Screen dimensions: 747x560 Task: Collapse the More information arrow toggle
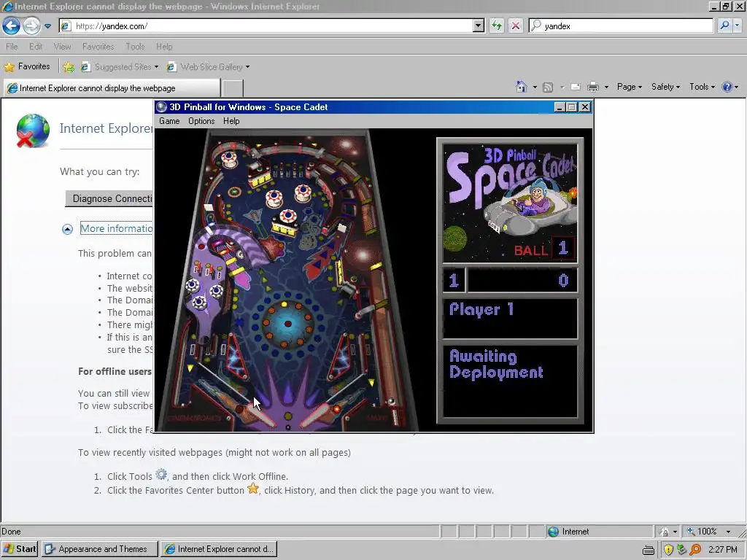point(67,230)
